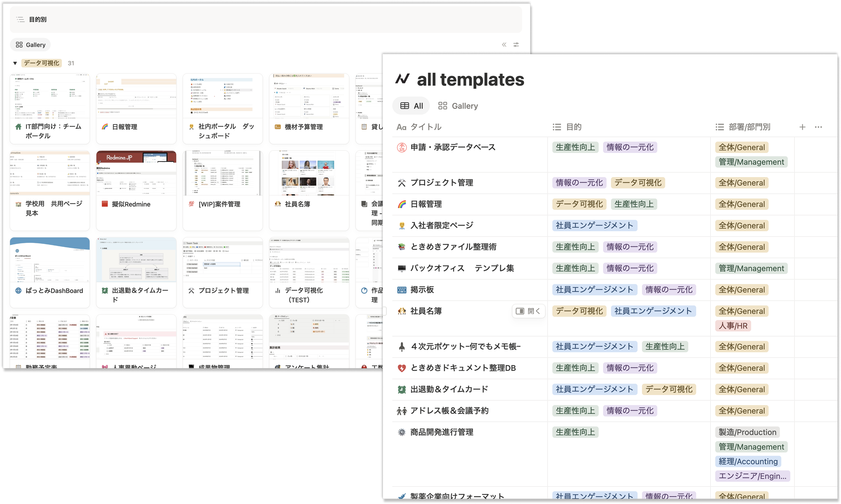
Task: Open the 目的 column header menu
Action: point(567,127)
